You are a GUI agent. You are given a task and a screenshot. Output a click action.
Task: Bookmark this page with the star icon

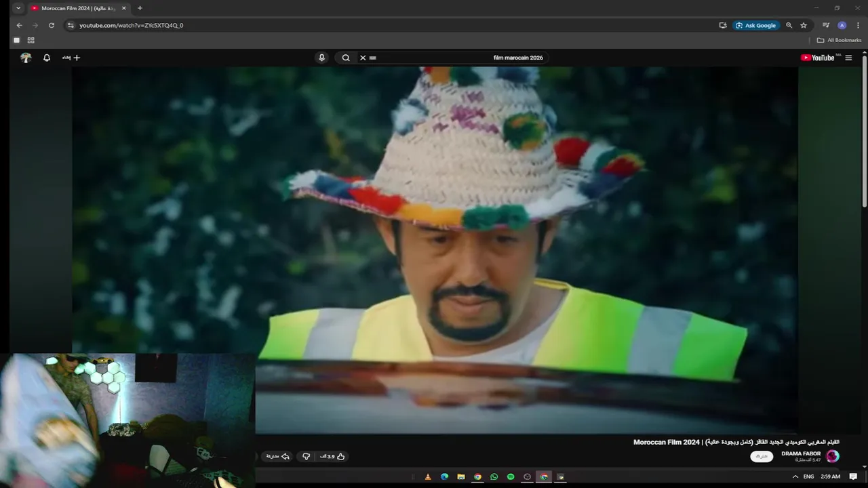coord(804,25)
